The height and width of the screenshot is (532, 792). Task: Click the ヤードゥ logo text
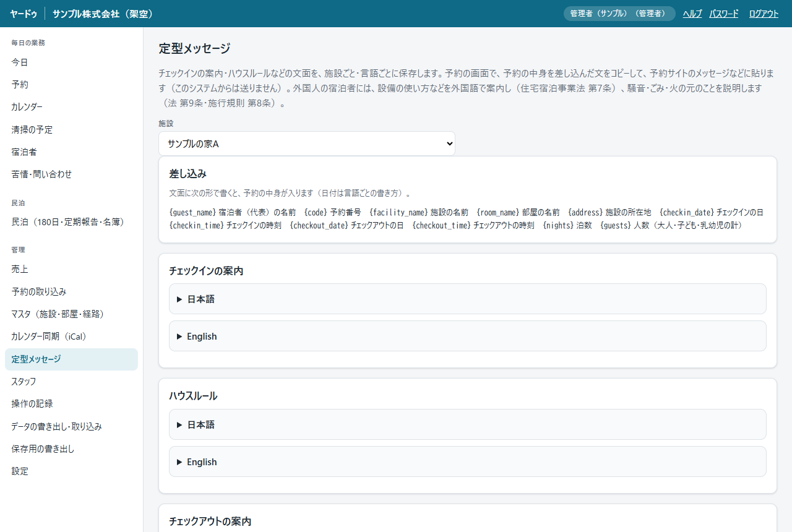click(x=24, y=14)
